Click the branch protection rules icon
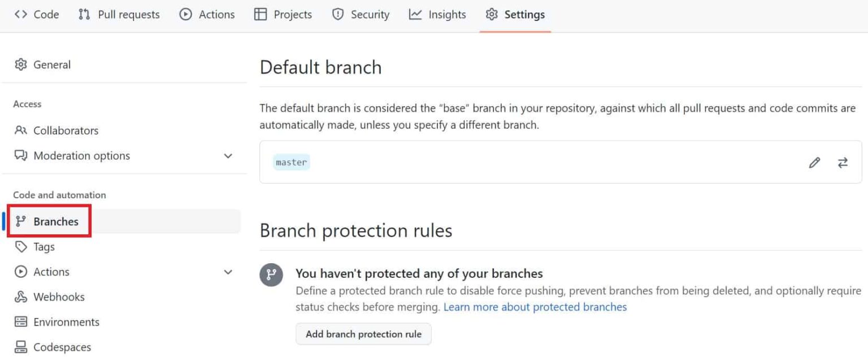Screen dimensions: 868x362 (272, 275)
